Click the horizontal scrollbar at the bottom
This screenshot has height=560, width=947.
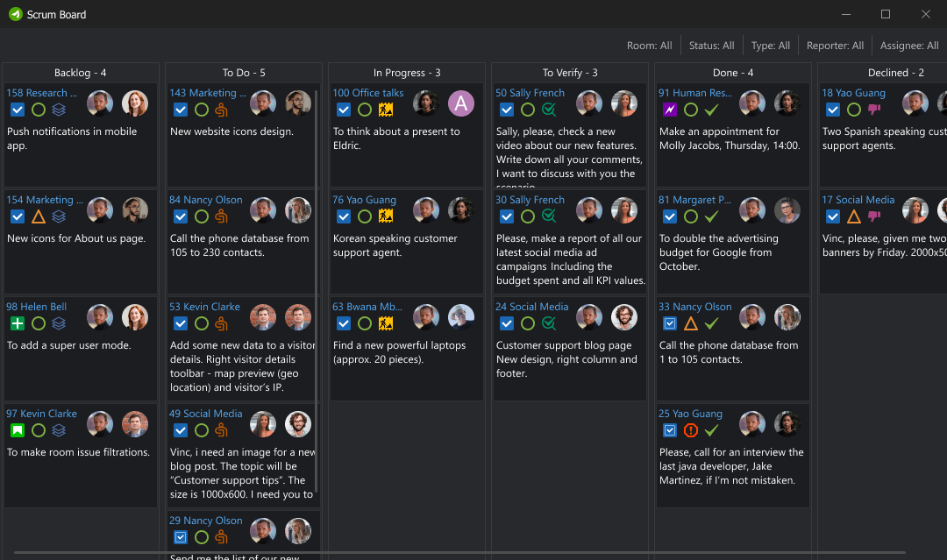tap(473, 555)
